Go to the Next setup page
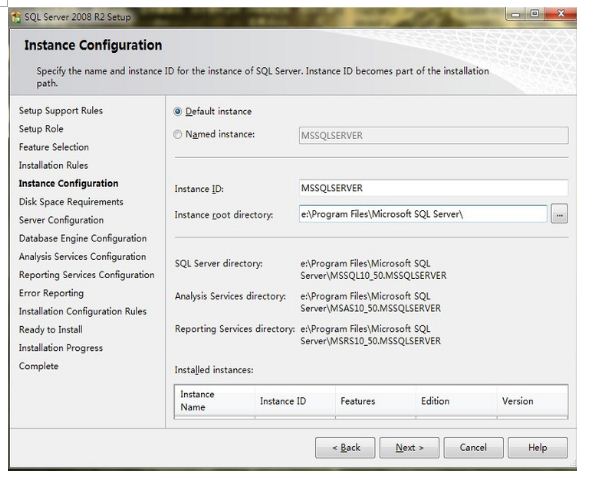594x481 pixels. pyautogui.click(x=409, y=448)
